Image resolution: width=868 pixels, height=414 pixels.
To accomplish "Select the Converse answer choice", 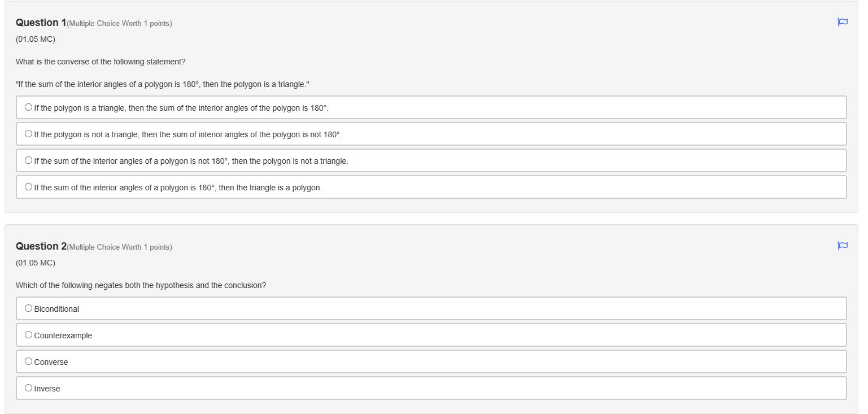I will (x=28, y=361).
